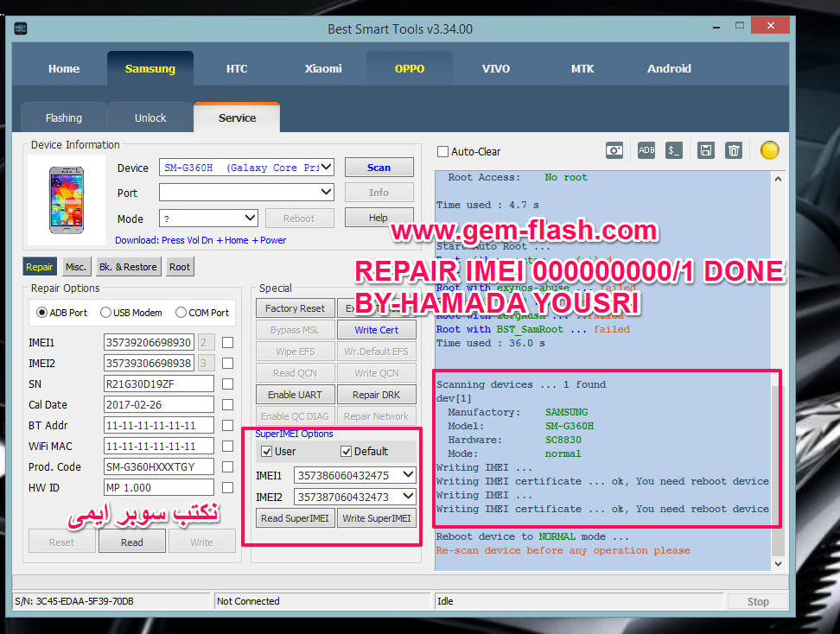This screenshot has height=634, width=840.
Task: Enable the Auto-Clear checkbox
Action: pyautogui.click(x=442, y=151)
